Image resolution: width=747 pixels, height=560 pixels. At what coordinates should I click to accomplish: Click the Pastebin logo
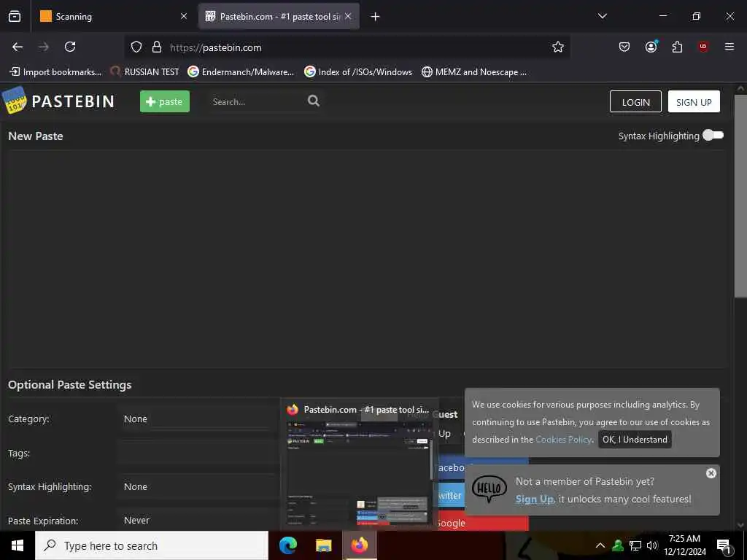pyautogui.click(x=59, y=101)
